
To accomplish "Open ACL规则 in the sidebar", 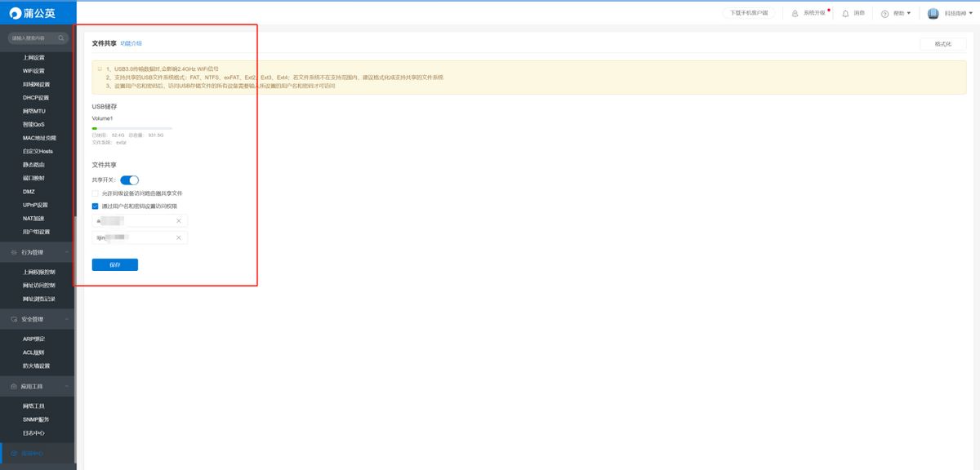I will [34, 352].
